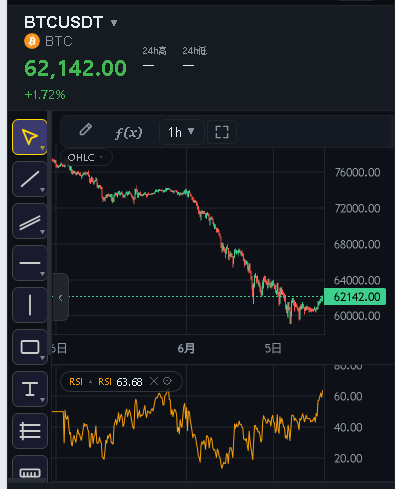Enter fullscreen chart mode
Screen dimensions: 396x489
point(222,132)
